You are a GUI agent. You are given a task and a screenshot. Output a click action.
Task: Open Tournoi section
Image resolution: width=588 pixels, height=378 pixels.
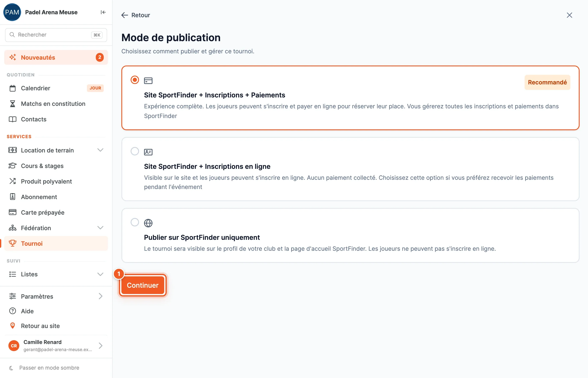pyautogui.click(x=56, y=243)
